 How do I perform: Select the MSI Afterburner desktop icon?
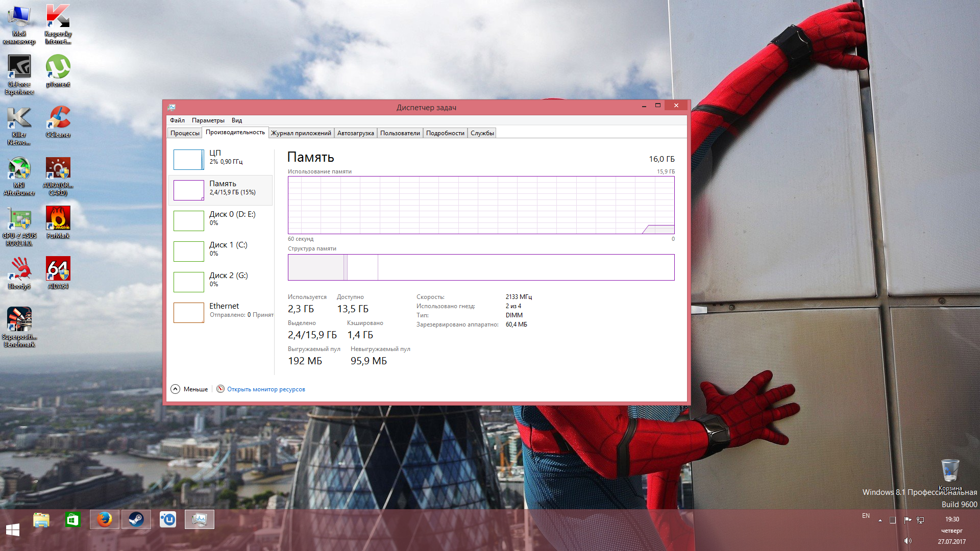click(19, 176)
